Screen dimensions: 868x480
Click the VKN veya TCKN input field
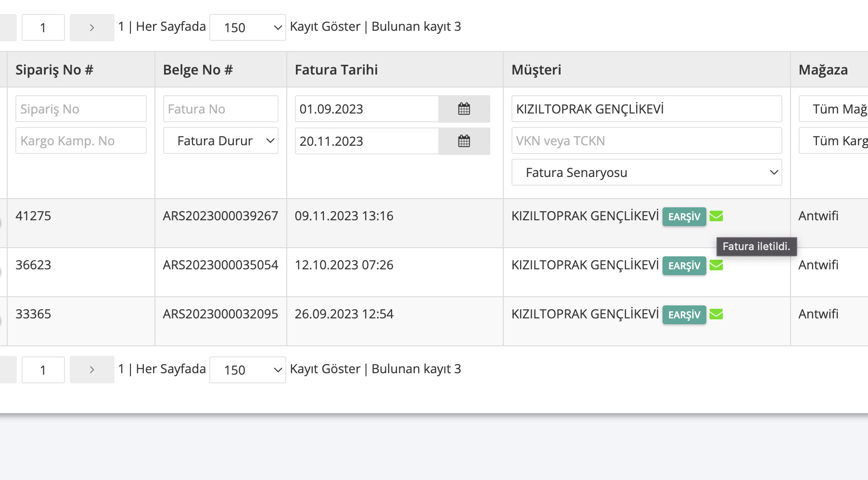coord(646,141)
